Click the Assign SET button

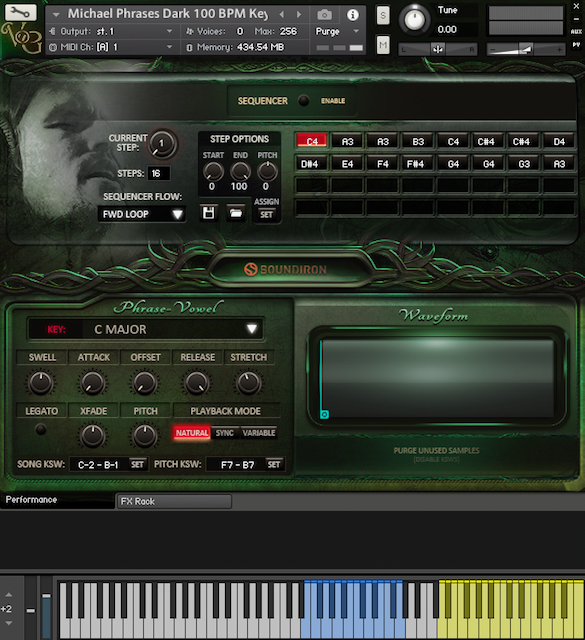(267, 214)
